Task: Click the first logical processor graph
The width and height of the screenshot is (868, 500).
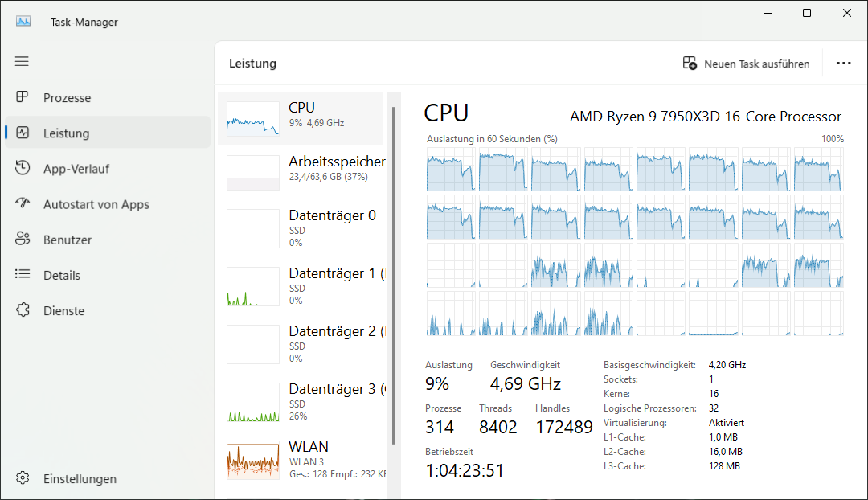Action: tap(451, 169)
